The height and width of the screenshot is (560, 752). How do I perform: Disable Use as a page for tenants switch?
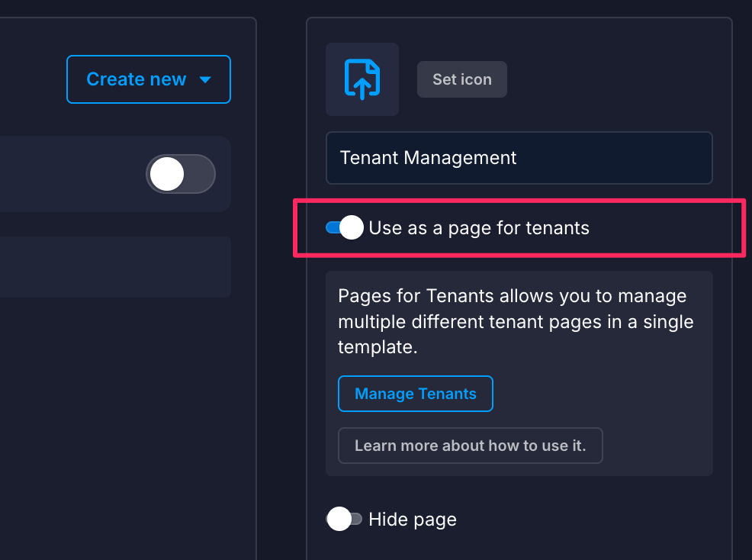click(344, 227)
